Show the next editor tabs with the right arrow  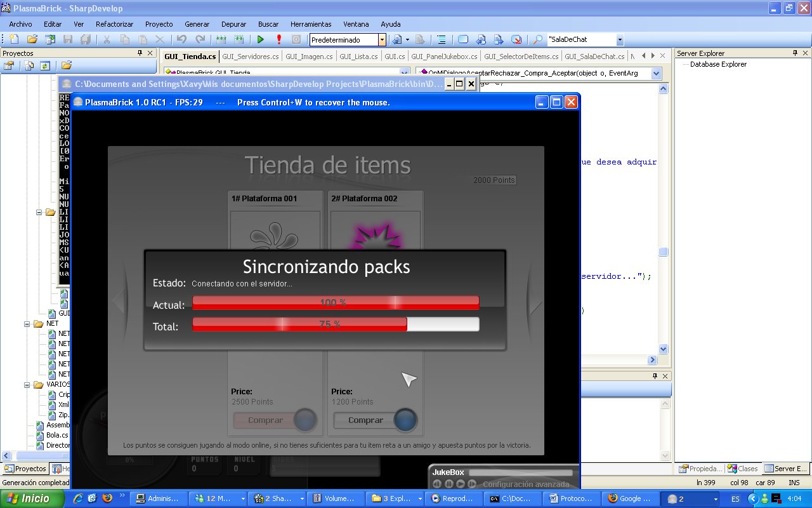653,56
